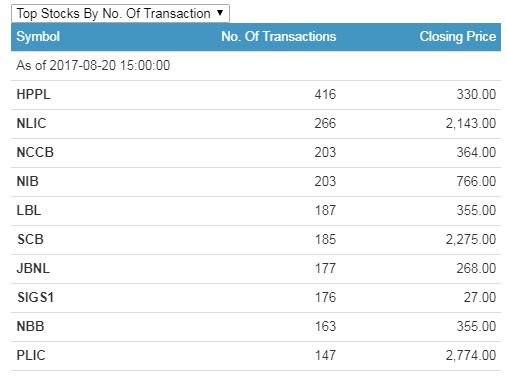Click the dropdown arrow beside Top Stocks selector

[x=220, y=13]
